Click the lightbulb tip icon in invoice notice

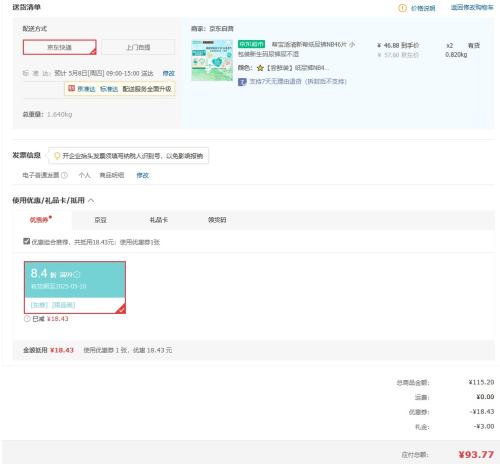pyautogui.click(x=57, y=156)
